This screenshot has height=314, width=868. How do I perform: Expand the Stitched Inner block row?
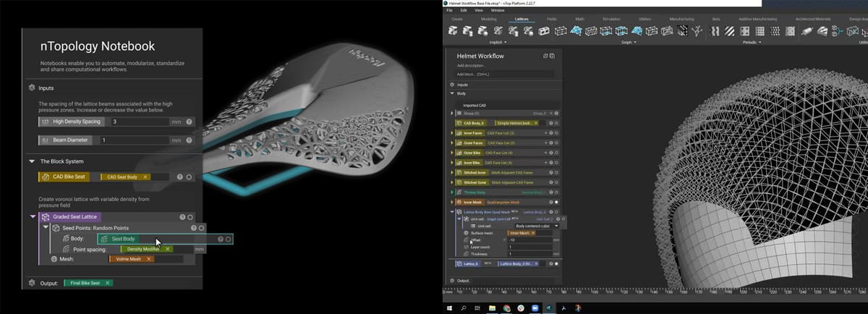point(452,172)
